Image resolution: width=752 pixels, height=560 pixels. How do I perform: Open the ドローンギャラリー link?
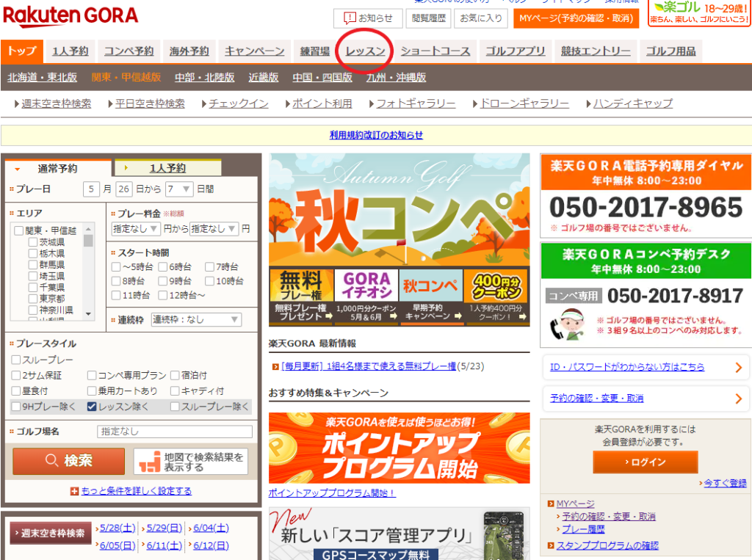(524, 103)
